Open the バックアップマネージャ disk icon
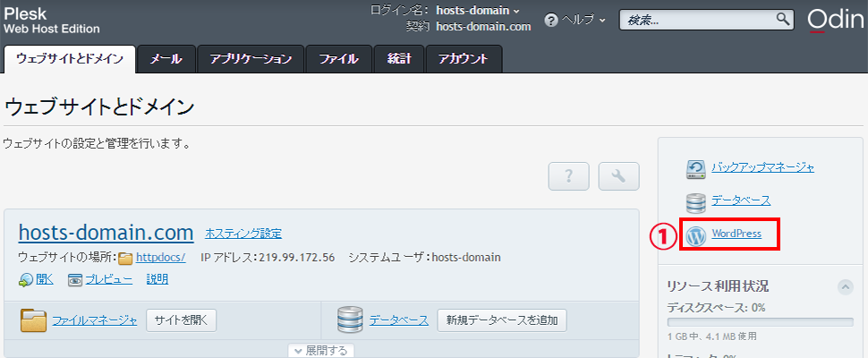 point(696,169)
